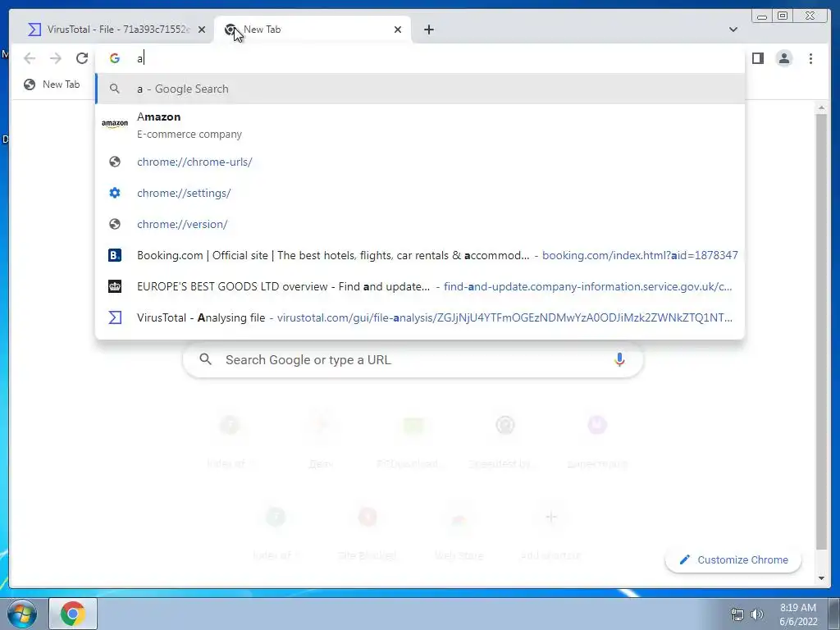Select the Amazon E-commerce company suggestion
840x630 pixels.
click(420, 126)
